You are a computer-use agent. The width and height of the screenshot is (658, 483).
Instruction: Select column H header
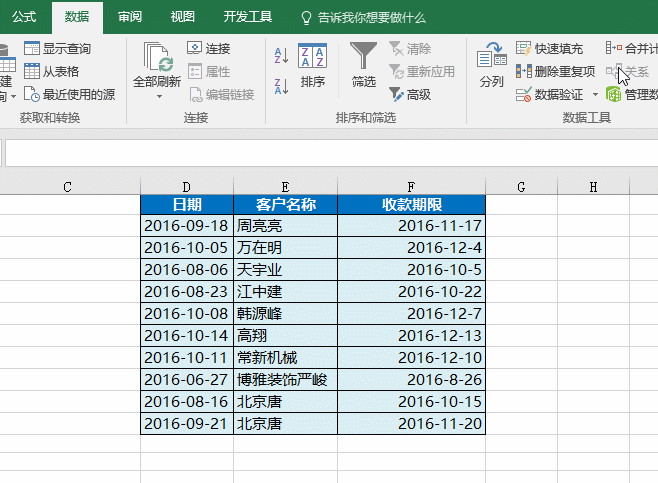click(x=593, y=187)
